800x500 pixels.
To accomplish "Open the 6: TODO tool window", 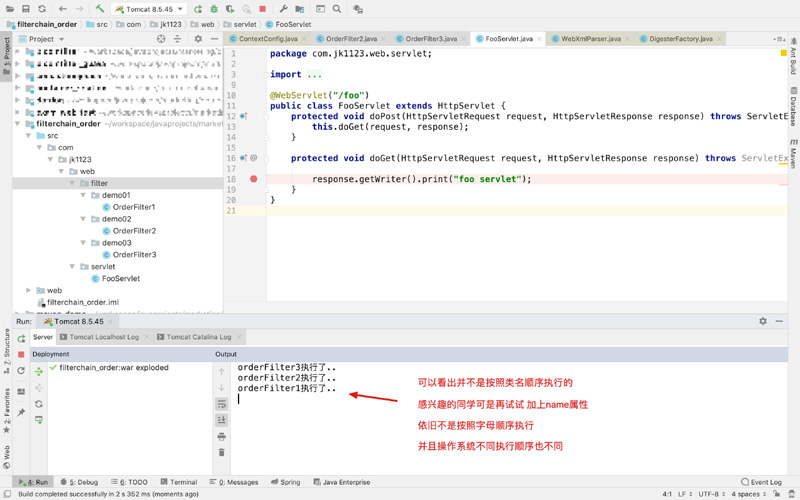I will point(130,482).
